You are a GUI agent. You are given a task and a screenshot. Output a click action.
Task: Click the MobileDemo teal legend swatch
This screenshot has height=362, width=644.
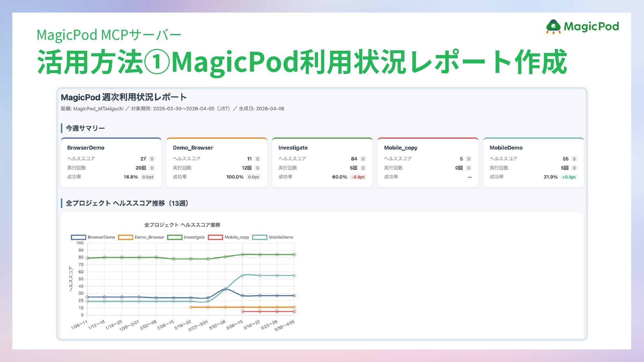(x=260, y=237)
